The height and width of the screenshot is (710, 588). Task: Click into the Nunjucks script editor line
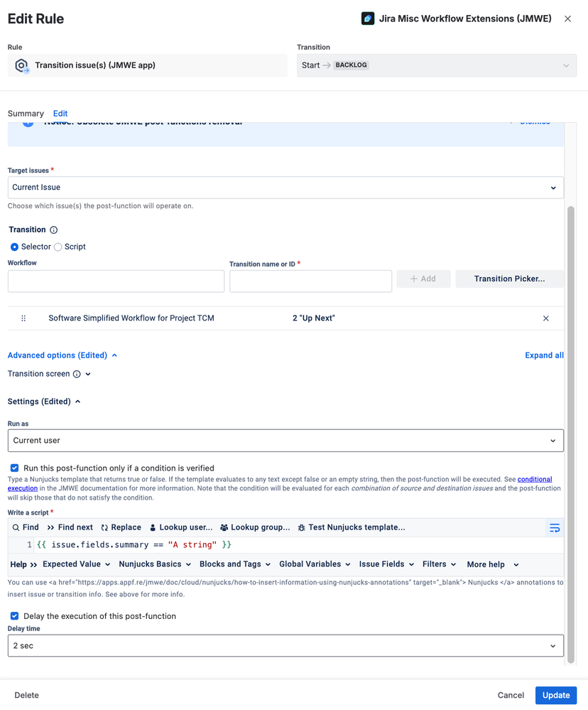(x=298, y=544)
